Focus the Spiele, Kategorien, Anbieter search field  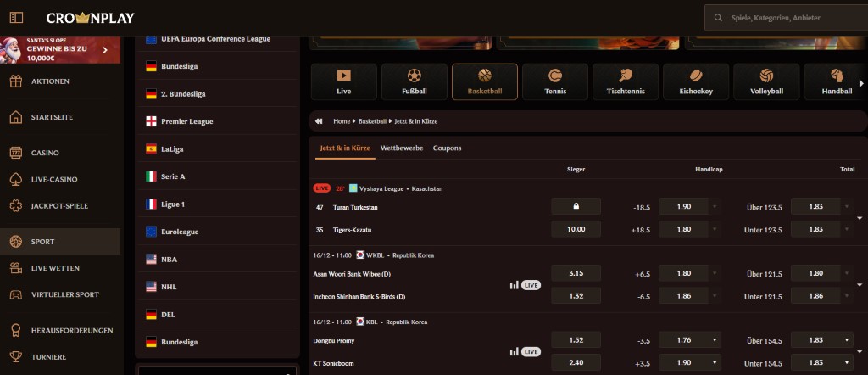788,17
